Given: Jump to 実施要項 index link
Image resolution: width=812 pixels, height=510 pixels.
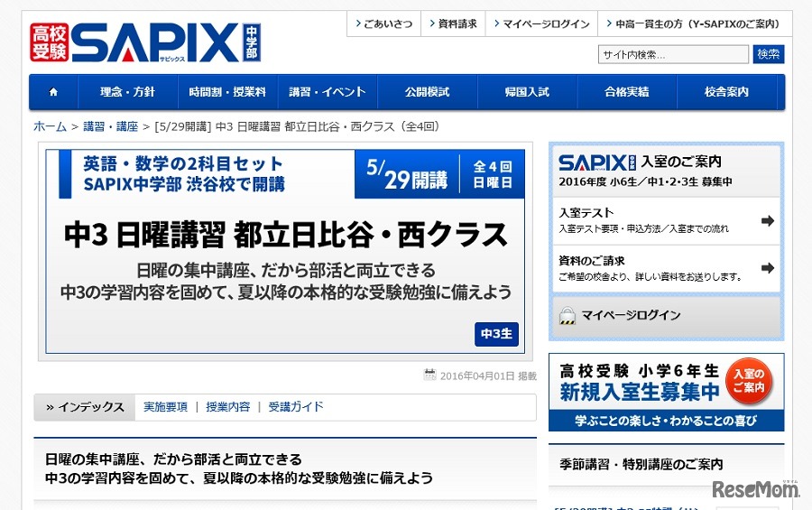Looking at the screenshot, I should pos(166,407).
